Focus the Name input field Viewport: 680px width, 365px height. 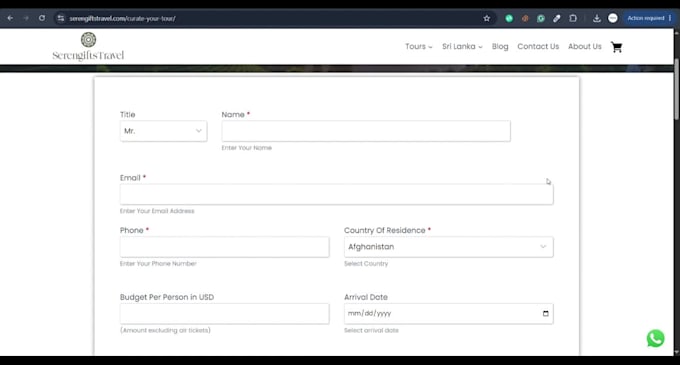click(x=366, y=131)
